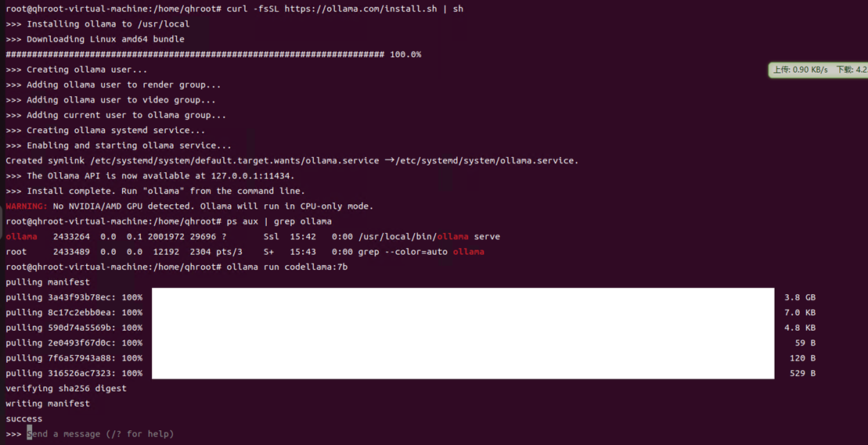868x445 pixels.
Task: Click the hash-mark 100.0% download bar
Action: (x=196, y=55)
